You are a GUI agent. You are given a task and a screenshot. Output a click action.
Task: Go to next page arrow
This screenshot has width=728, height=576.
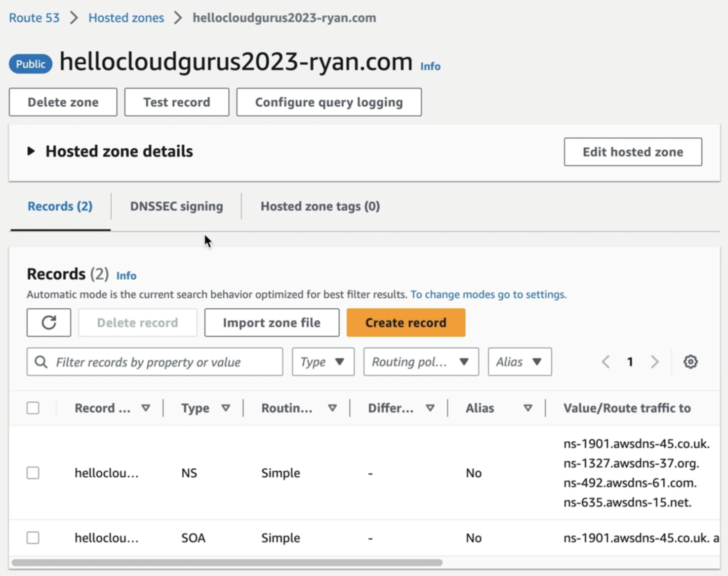pos(655,362)
